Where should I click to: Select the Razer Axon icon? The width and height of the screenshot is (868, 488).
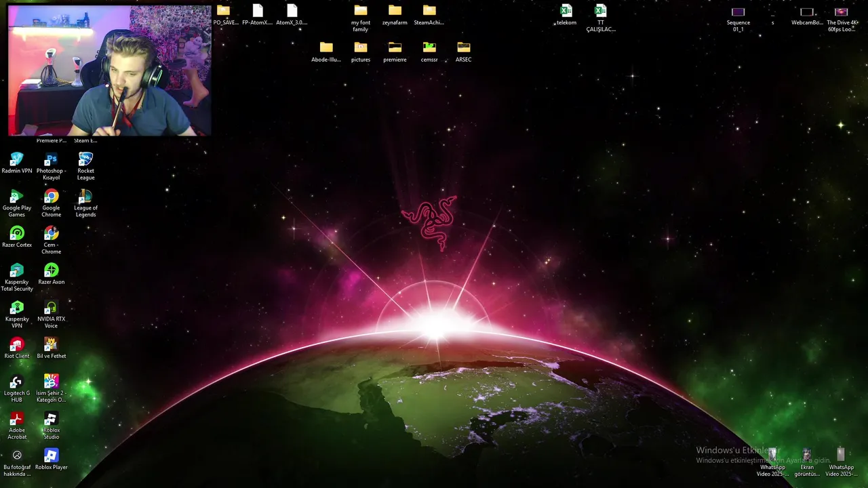51,274
